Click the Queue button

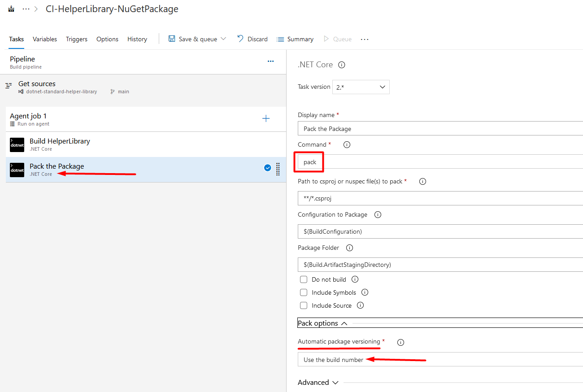click(x=337, y=39)
